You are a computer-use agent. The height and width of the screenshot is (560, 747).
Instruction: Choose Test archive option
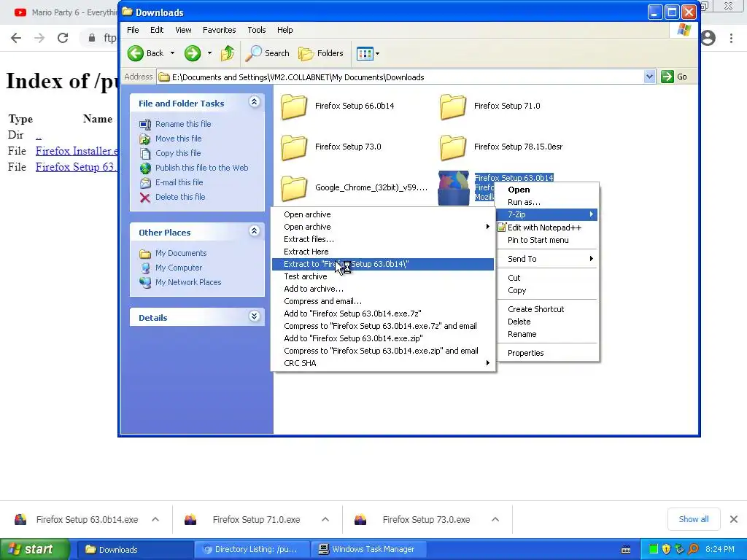(x=383, y=276)
